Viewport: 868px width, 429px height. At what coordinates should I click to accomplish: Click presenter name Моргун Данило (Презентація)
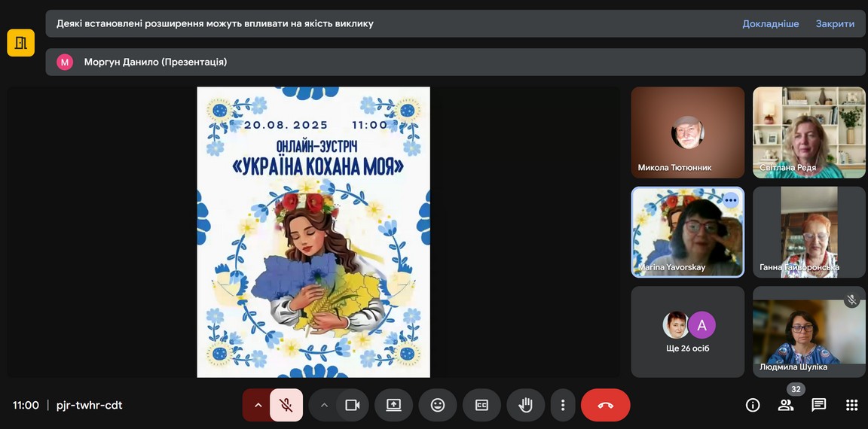pyautogui.click(x=155, y=62)
